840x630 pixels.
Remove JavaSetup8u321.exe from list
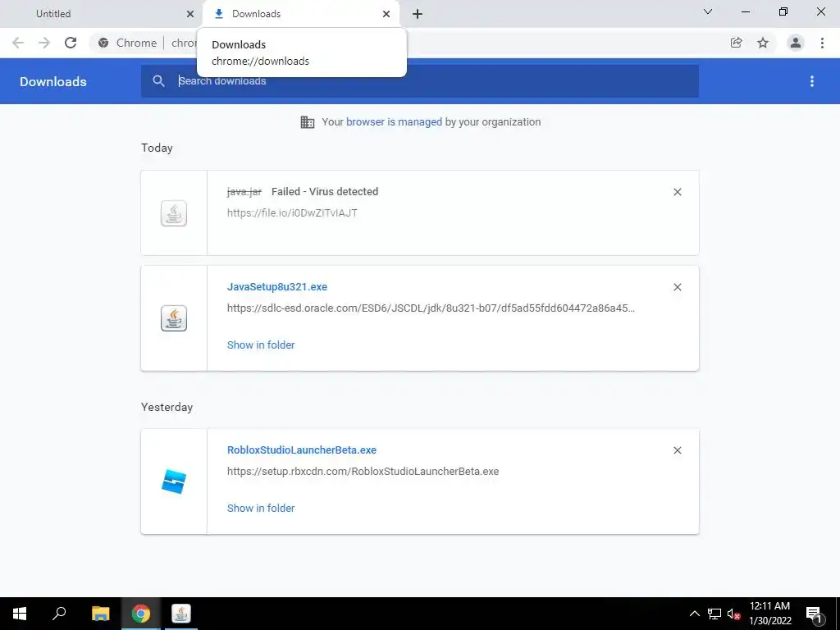tap(677, 287)
